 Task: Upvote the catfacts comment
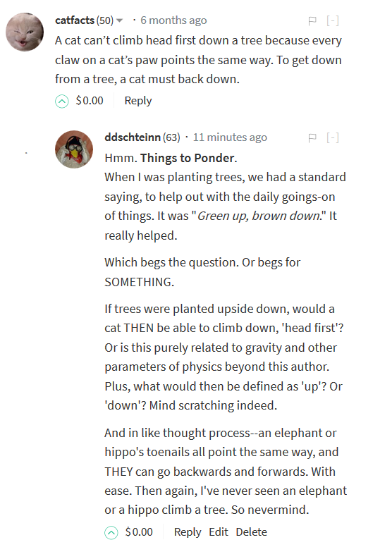[x=62, y=102]
